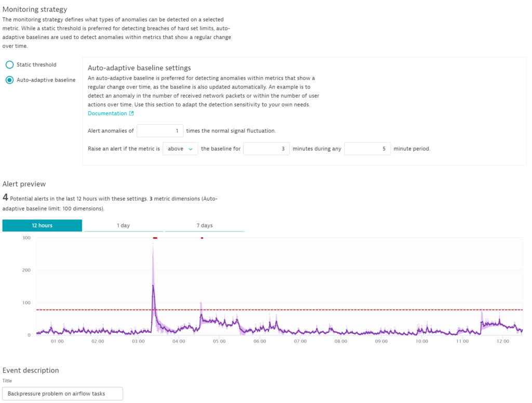
Task: Click the 300 value on the y-axis
Action: pyautogui.click(x=26, y=238)
